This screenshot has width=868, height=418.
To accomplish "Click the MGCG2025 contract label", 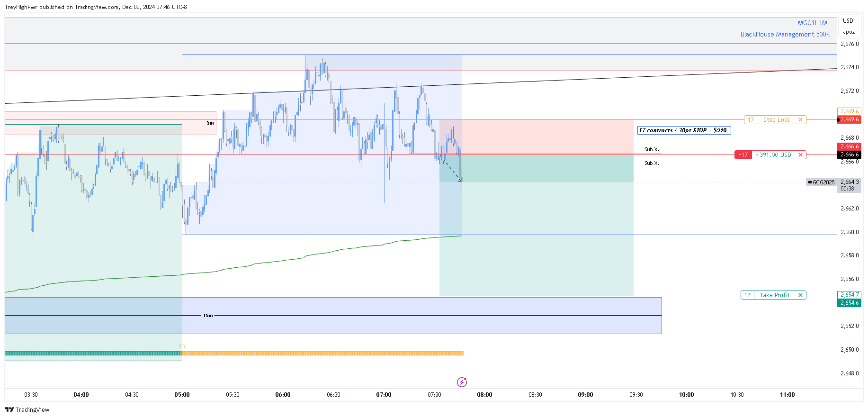I will (821, 182).
